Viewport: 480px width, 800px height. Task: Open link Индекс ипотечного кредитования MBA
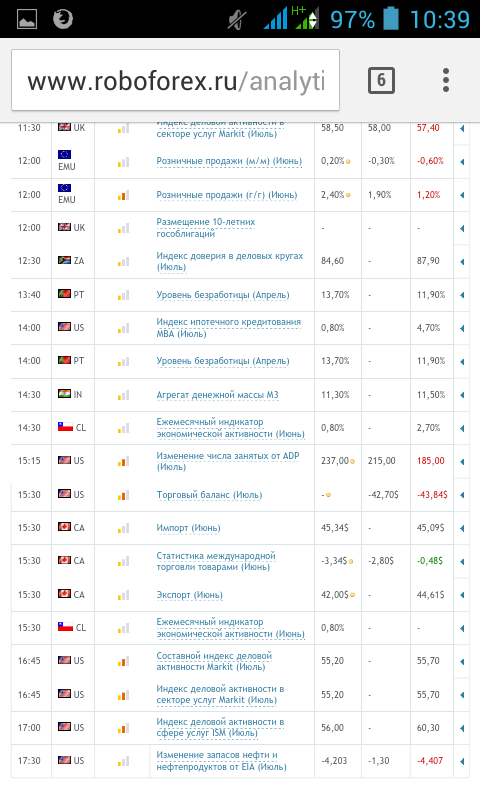229,328
